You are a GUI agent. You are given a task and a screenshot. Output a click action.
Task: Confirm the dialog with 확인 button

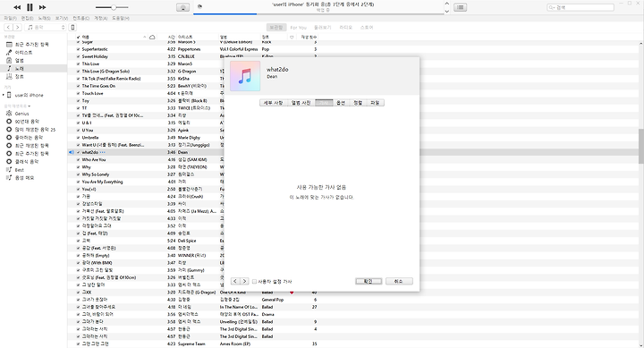(x=369, y=282)
